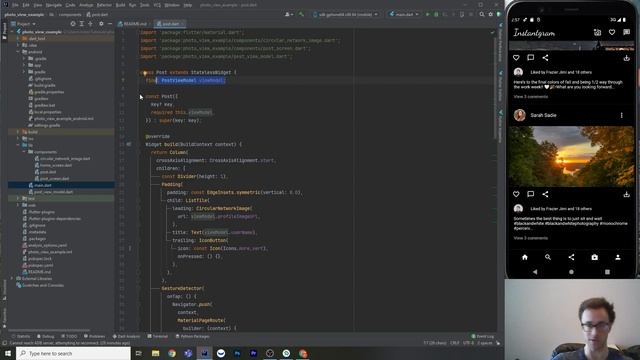Click Project panel horizontal scrollbar
The image size is (640, 360).
click(x=49, y=330)
